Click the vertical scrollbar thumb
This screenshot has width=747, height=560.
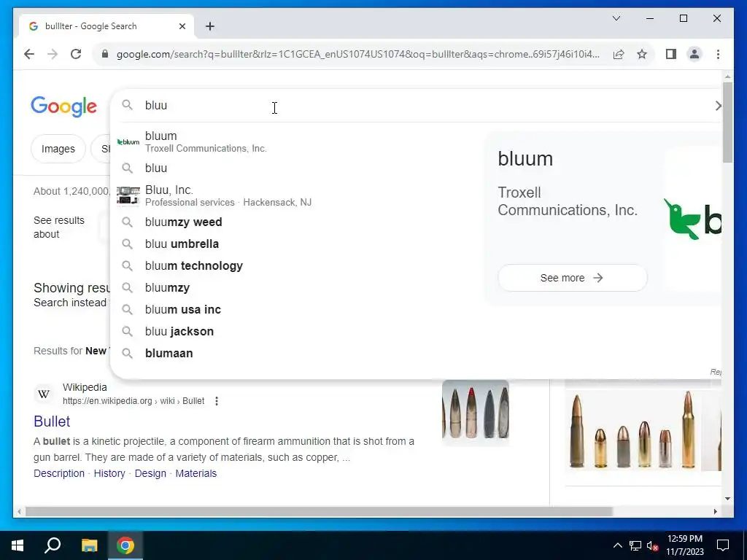727,122
